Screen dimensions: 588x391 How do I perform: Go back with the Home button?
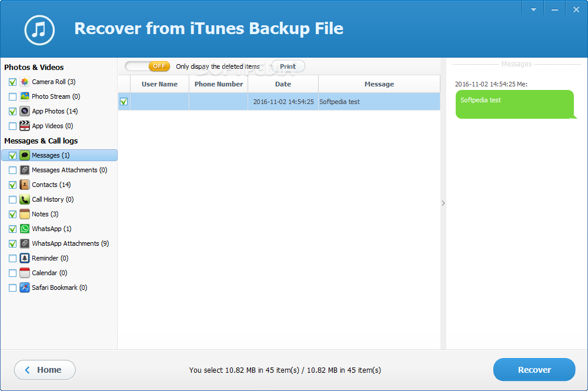click(45, 370)
